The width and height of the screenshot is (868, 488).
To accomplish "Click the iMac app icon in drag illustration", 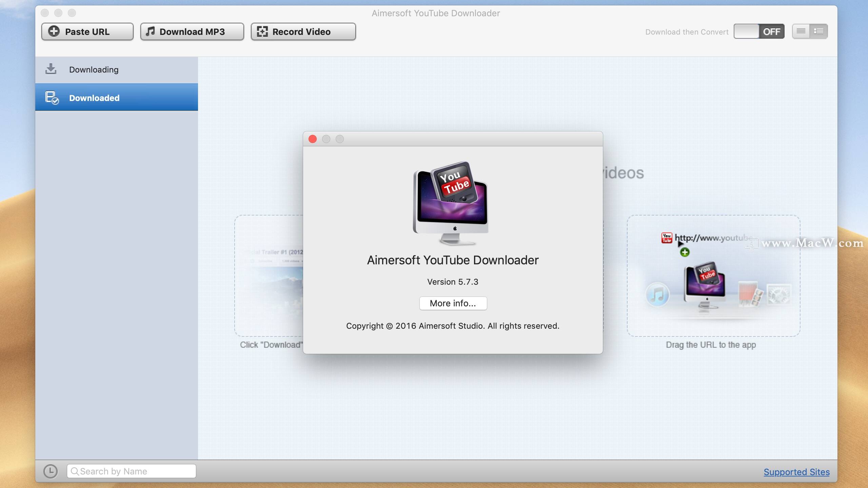I will pyautogui.click(x=705, y=286).
